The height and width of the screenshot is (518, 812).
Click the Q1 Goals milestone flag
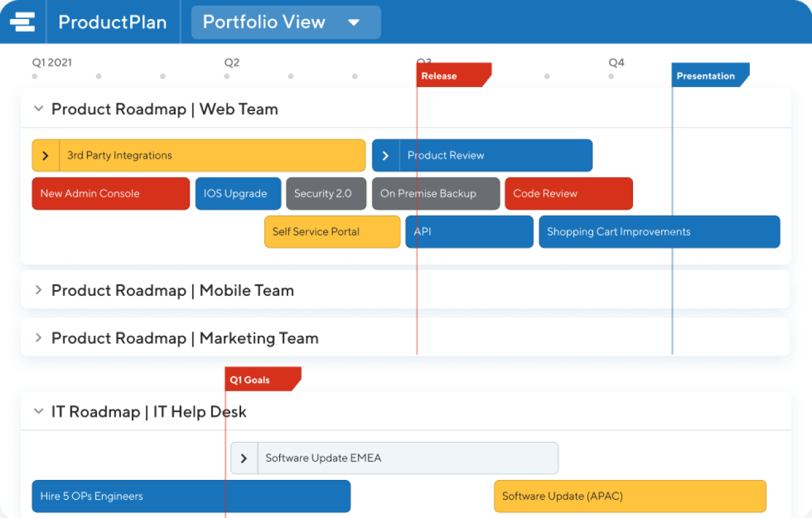256,379
